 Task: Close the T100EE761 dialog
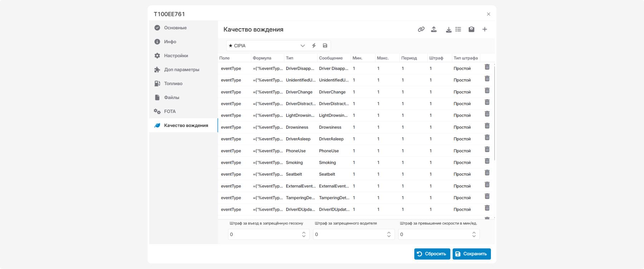pyautogui.click(x=488, y=14)
